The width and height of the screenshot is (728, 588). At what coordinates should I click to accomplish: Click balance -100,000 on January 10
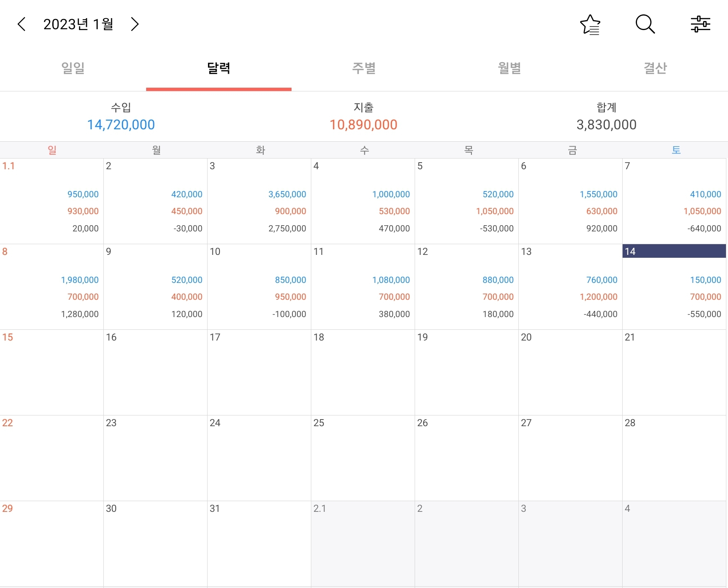click(x=289, y=314)
